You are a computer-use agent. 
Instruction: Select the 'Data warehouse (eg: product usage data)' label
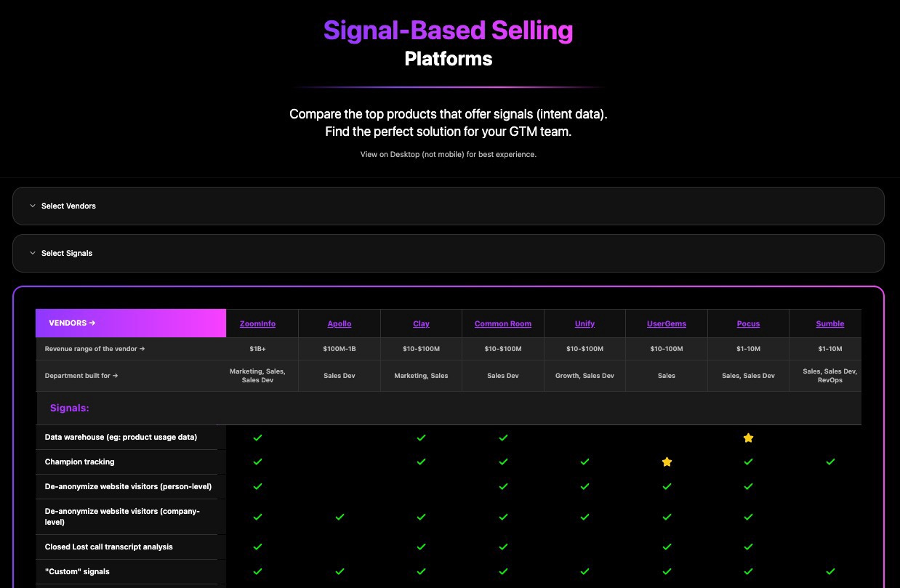[121, 438]
